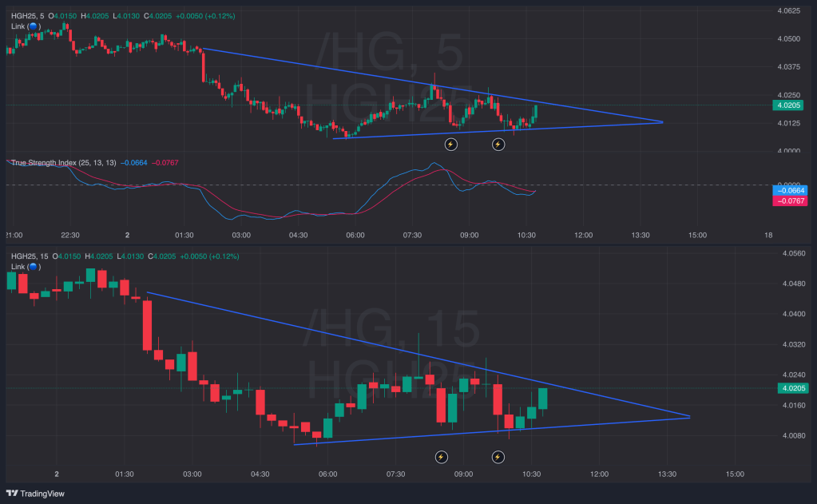Click the later lightning event marker on the 5-minute chart

coord(498,145)
